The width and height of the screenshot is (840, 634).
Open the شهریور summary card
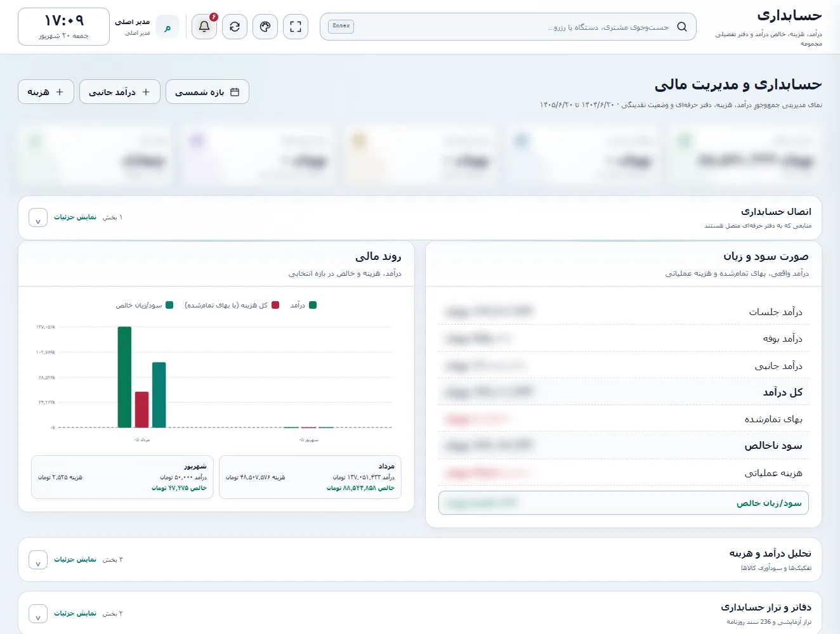(122, 477)
